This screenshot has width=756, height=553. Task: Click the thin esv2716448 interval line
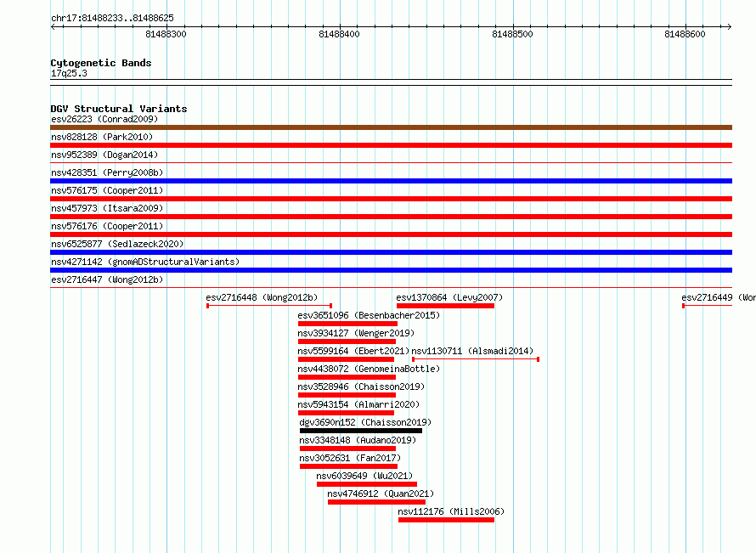pos(269,306)
